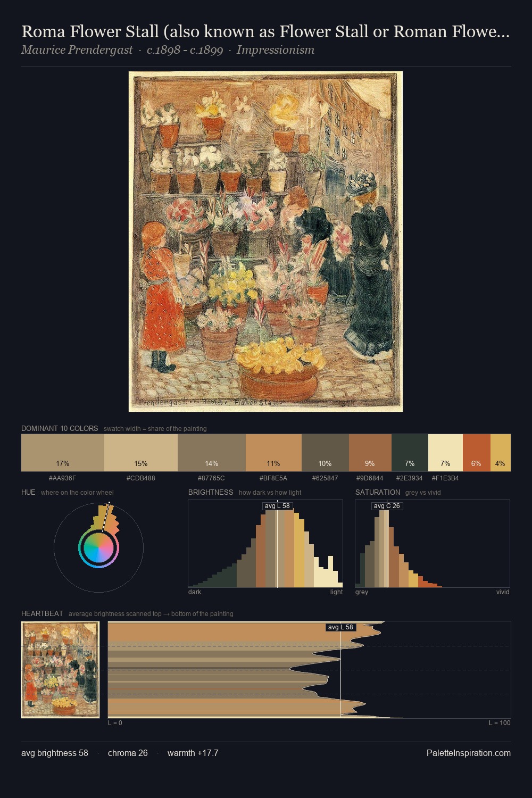The height and width of the screenshot is (798, 532).
Task: Click the Impressionism style label
Action: [x=276, y=50]
